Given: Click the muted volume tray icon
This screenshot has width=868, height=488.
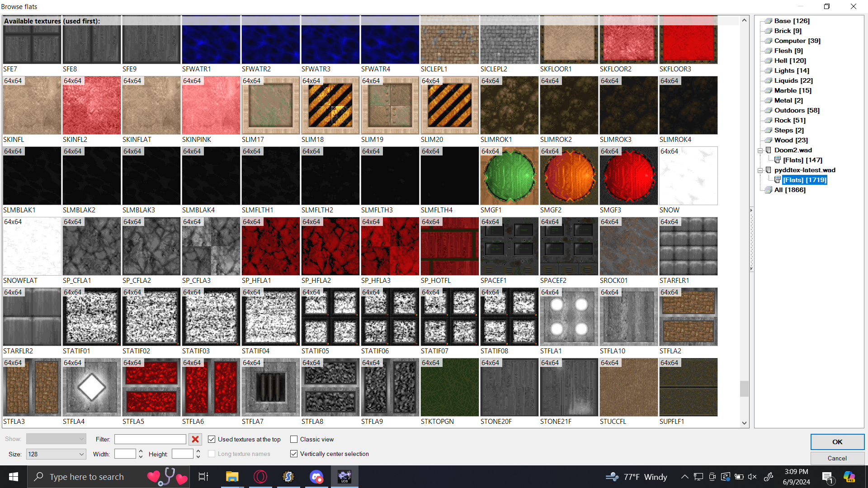Looking at the screenshot, I should [752, 477].
